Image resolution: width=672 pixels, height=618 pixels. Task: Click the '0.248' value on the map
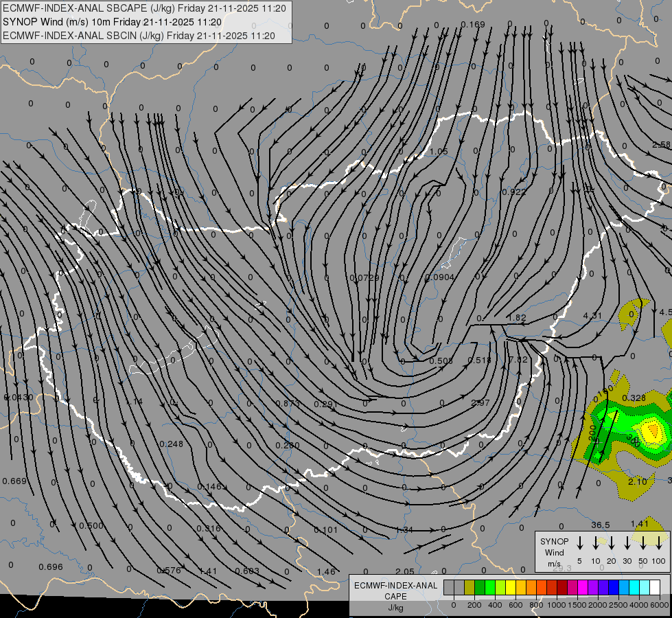point(171,444)
